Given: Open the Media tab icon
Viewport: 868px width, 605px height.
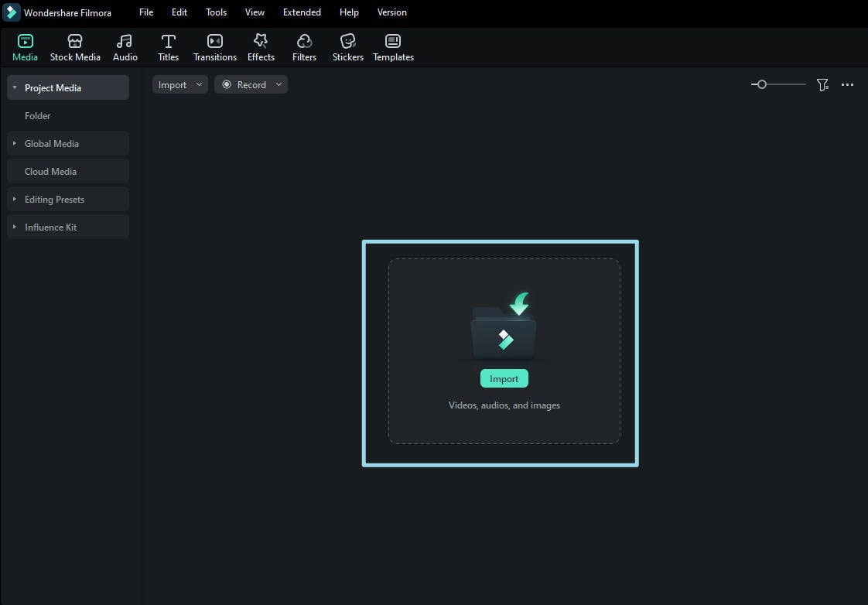Looking at the screenshot, I should (x=25, y=41).
